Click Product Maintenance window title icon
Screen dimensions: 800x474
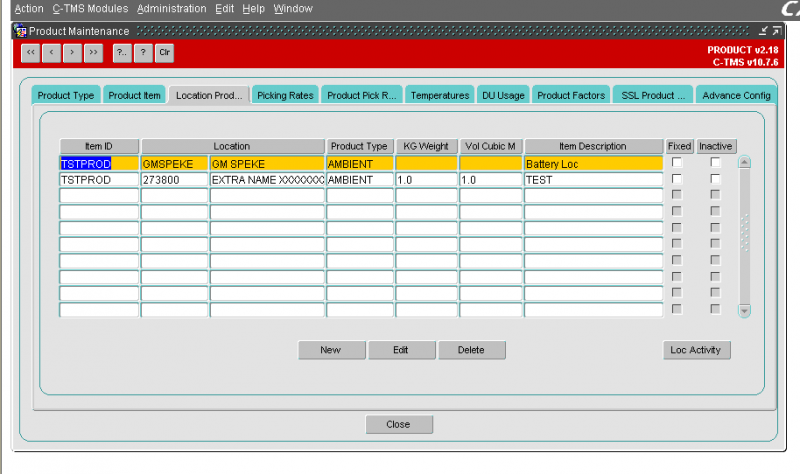(20, 31)
